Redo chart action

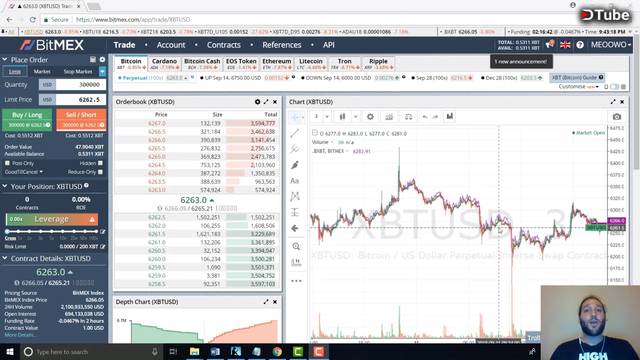(436, 117)
